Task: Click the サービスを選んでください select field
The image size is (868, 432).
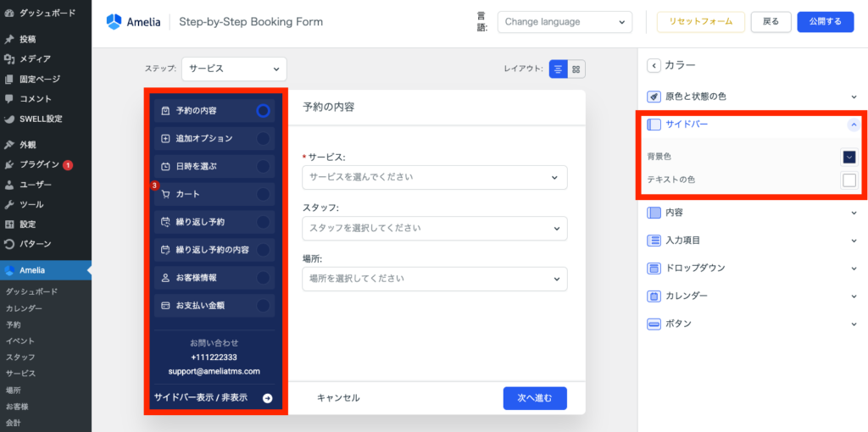Action: coord(434,177)
